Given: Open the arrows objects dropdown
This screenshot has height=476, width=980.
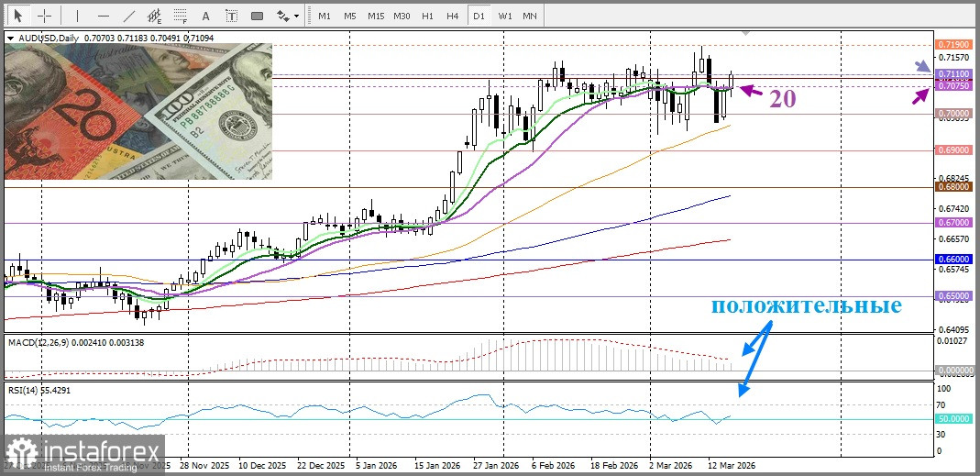Looking at the screenshot, I should (x=288, y=16).
